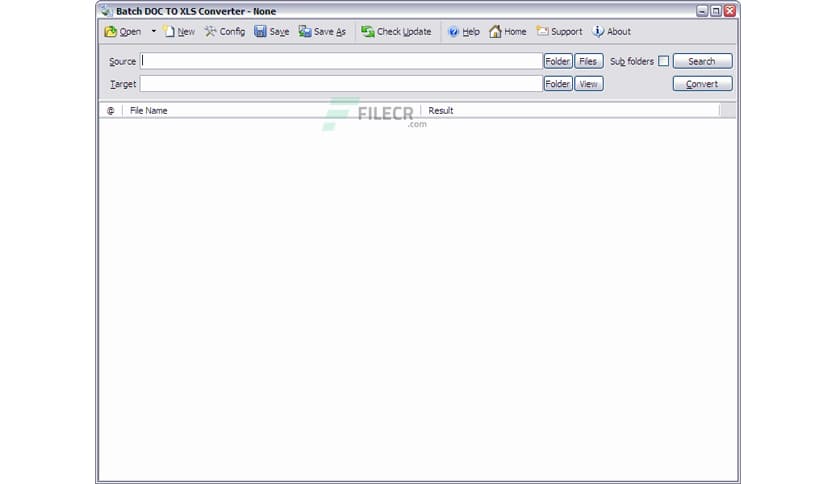
Task: Maximize the converter window
Action: pyautogui.click(x=716, y=11)
